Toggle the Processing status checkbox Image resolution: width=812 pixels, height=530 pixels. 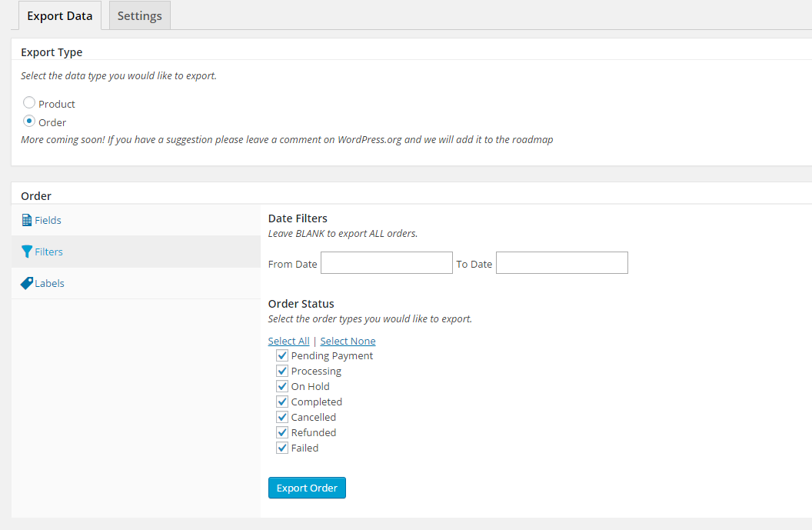282,371
